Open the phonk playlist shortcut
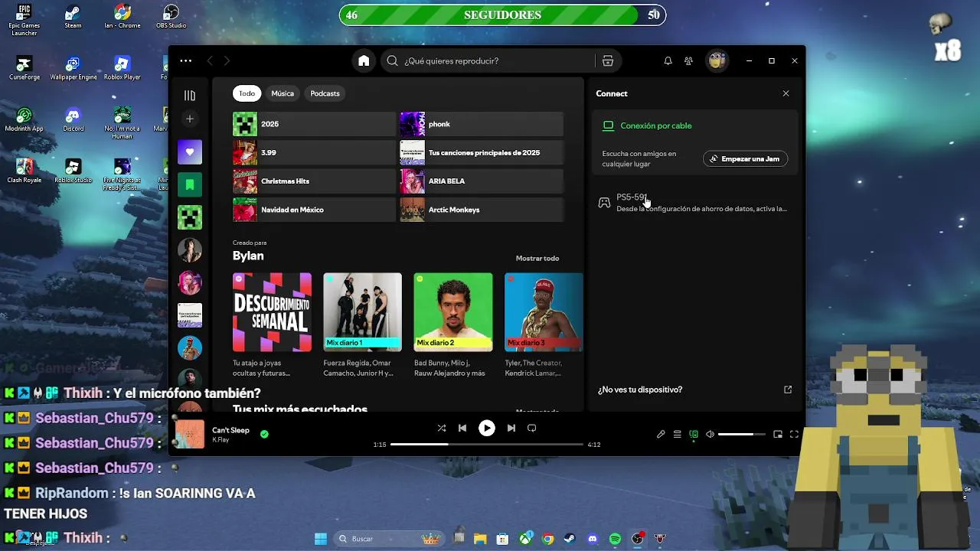 482,124
